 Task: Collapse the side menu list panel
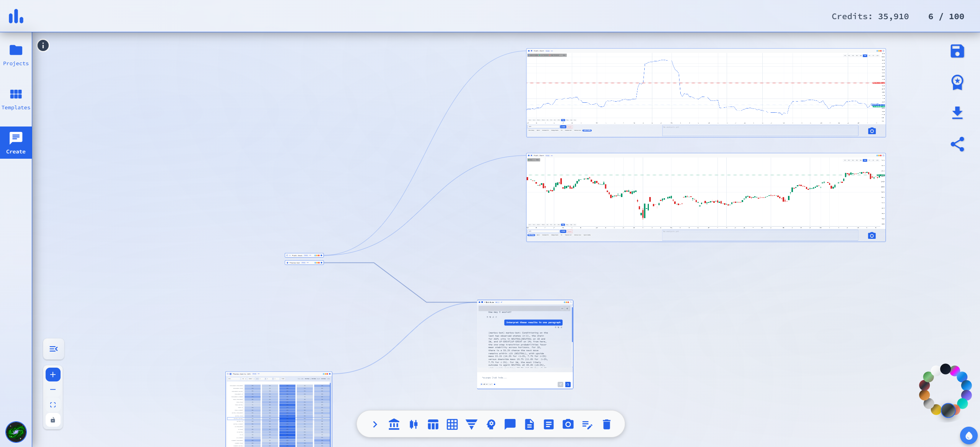(54, 349)
